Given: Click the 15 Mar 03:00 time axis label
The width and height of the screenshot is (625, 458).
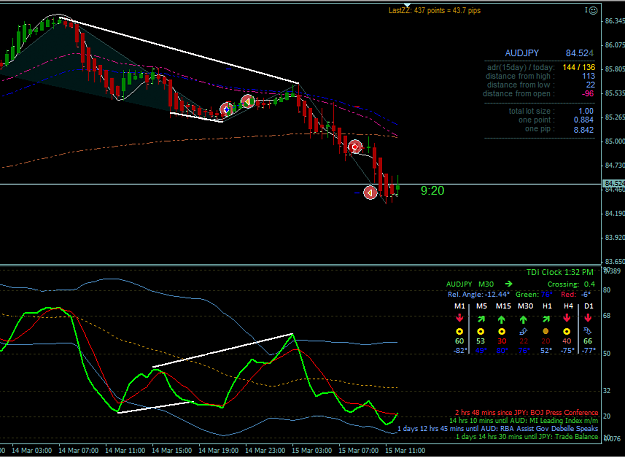Looking at the screenshot, I should [x=312, y=450].
